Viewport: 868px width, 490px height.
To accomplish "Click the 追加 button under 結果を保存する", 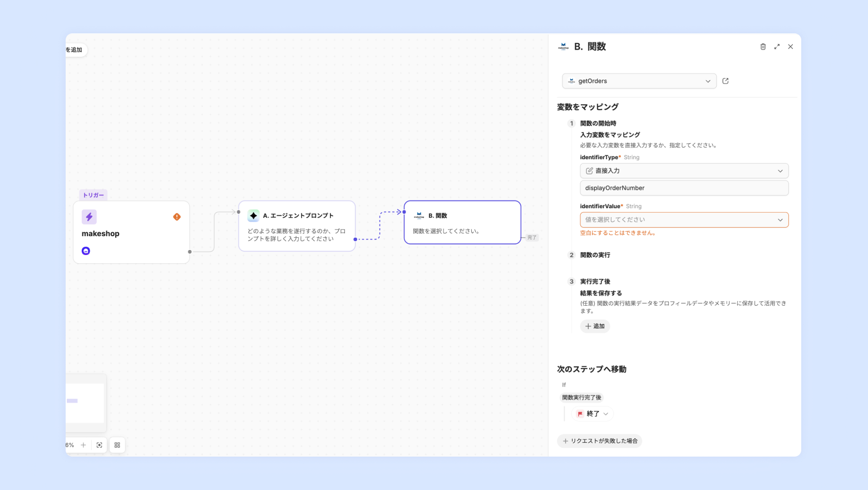I will (x=595, y=326).
